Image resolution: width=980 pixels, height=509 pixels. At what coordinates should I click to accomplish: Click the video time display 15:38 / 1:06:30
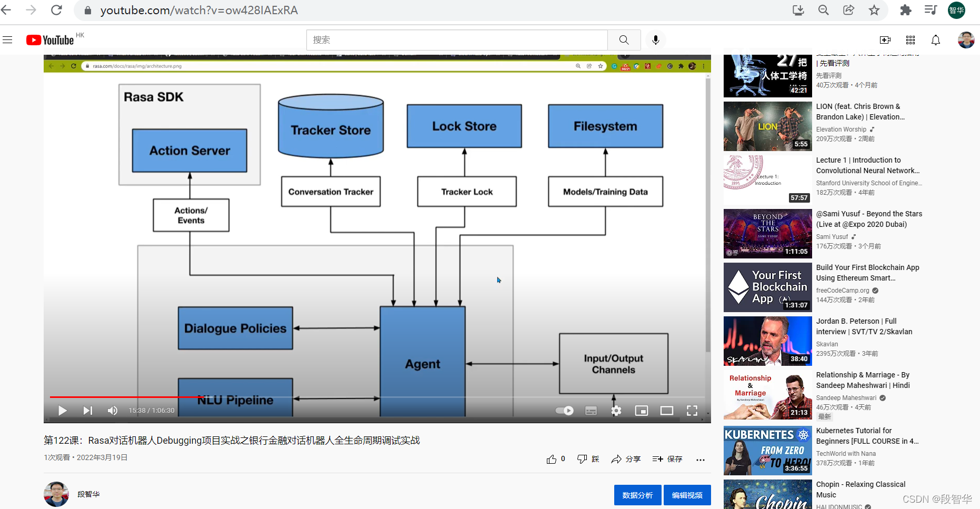[x=152, y=411]
